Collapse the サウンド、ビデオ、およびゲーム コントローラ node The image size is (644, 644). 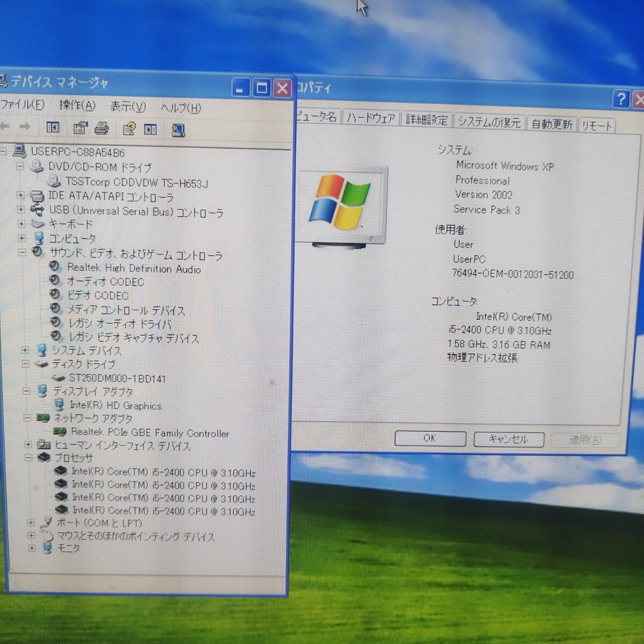(x=23, y=252)
